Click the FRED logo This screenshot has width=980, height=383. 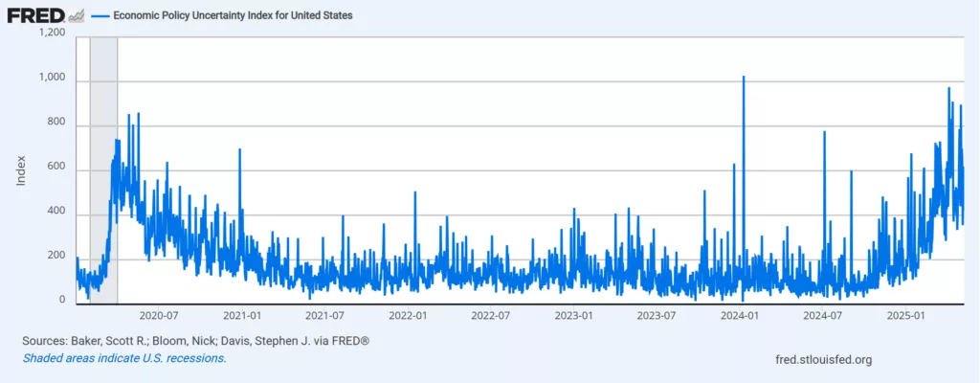(36, 15)
